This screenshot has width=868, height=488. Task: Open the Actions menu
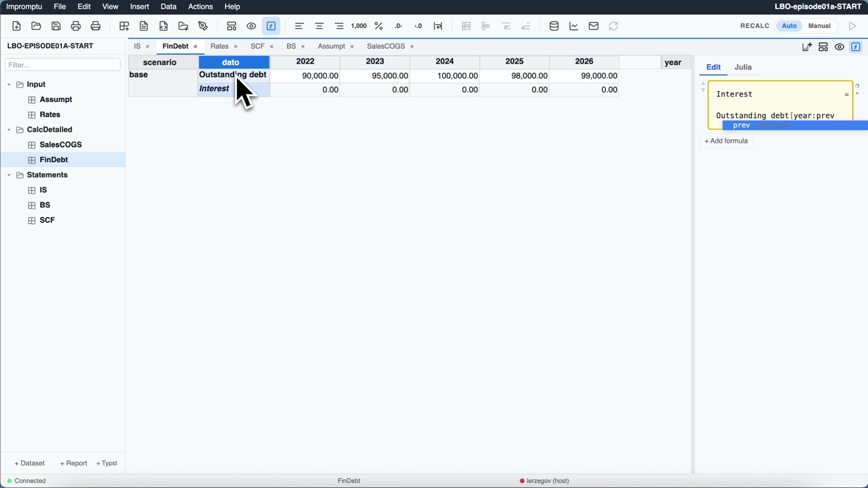(x=200, y=7)
